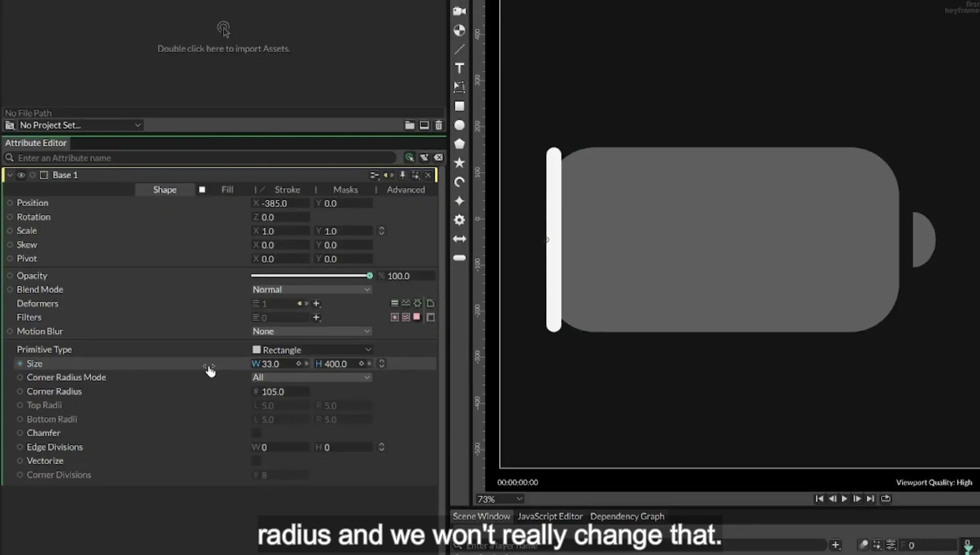Select the Star shape tool

tap(459, 163)
